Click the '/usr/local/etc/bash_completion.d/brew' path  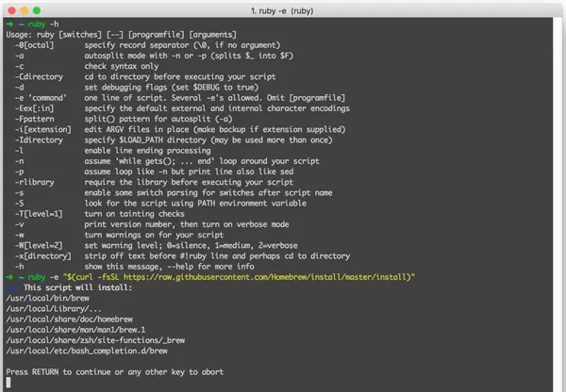(87, 351)
